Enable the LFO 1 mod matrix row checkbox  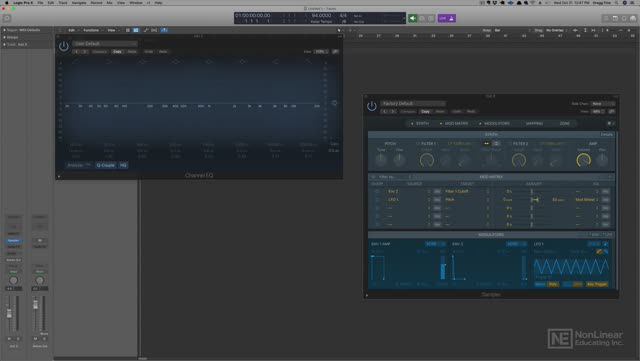coord(377,200)
